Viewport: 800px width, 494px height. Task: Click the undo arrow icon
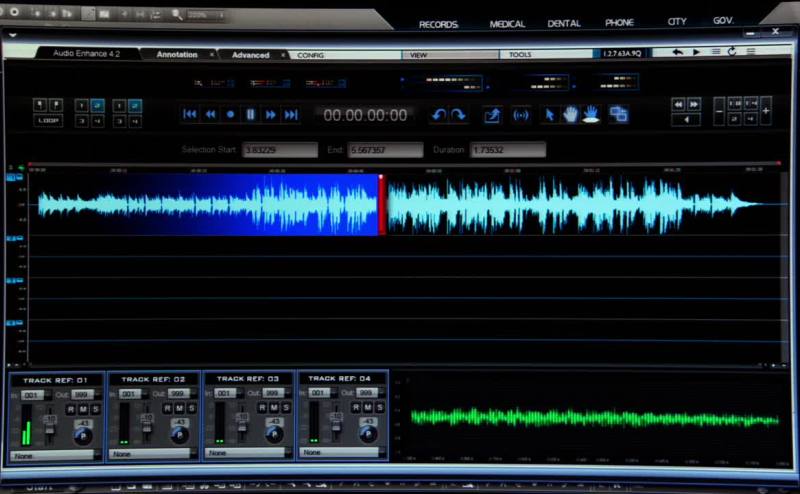tap(438, 115)
